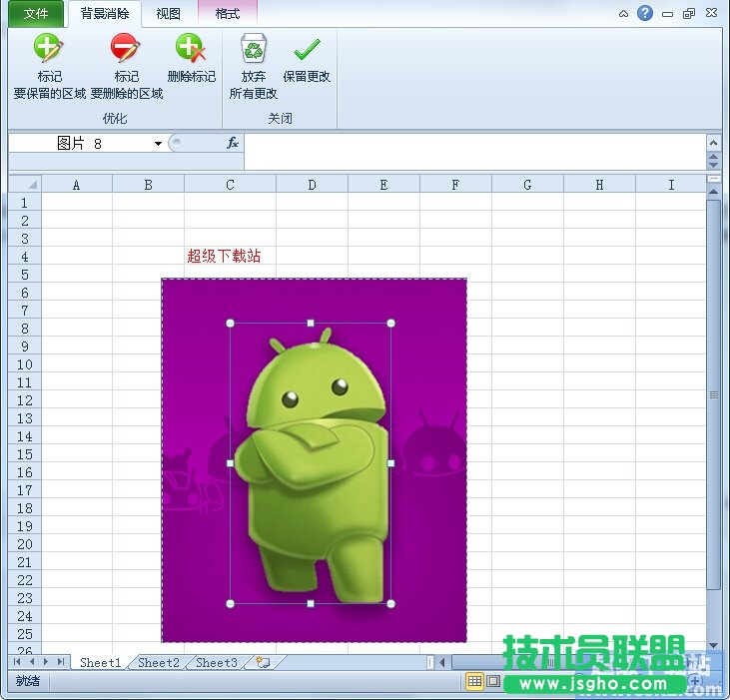
Task: Click Mark Areas to Remove (标记要删除的区域) icon
Action: coord(126,49)
